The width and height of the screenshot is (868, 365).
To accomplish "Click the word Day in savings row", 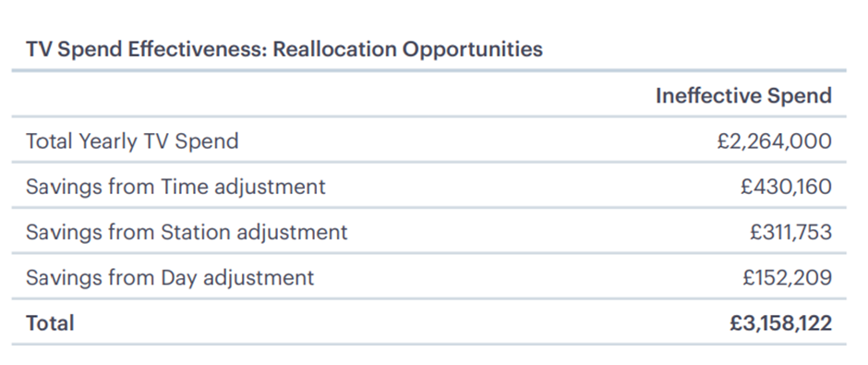I will coord(179,277).
